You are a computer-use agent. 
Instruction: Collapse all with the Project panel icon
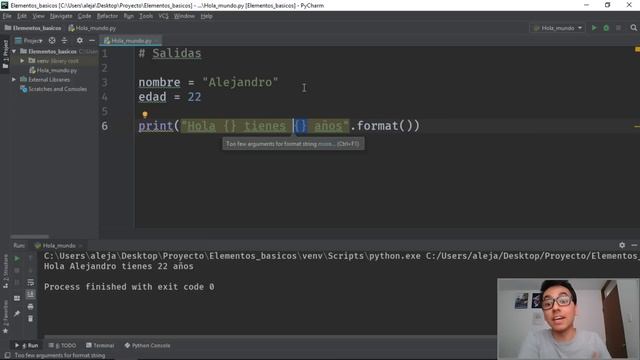64,40
